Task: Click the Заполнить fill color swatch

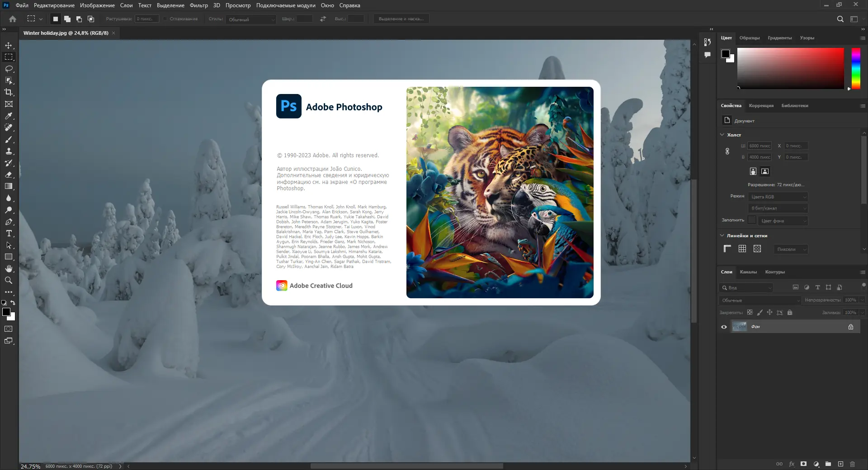Action: coord(752,220)
